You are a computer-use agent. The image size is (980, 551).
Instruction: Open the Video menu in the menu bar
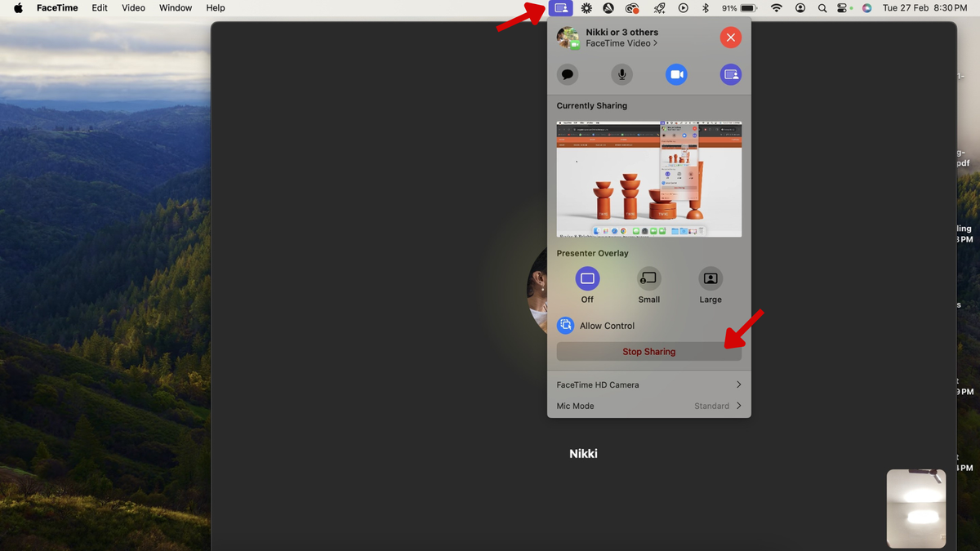point(133,7)
